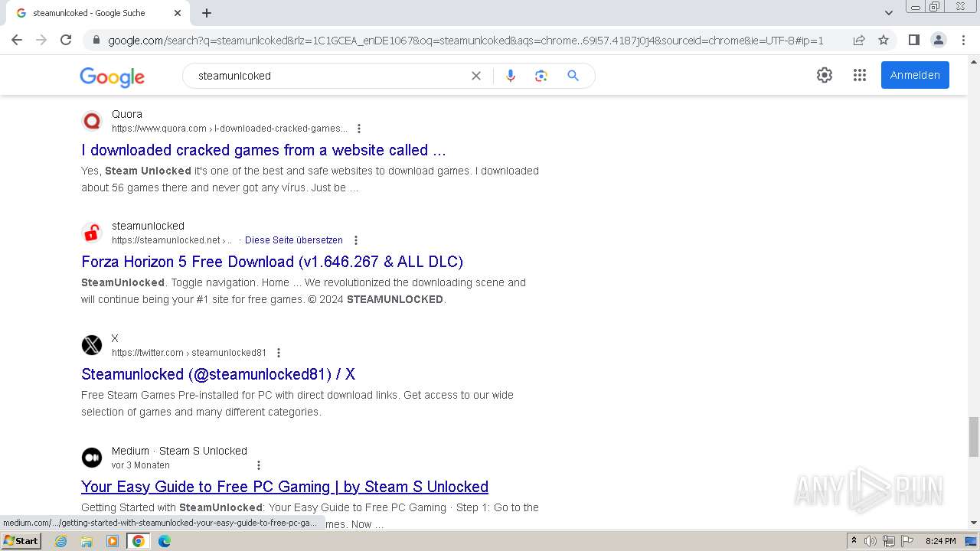
Task: Open the tab search chevron
Action: (x=888, y=13)
